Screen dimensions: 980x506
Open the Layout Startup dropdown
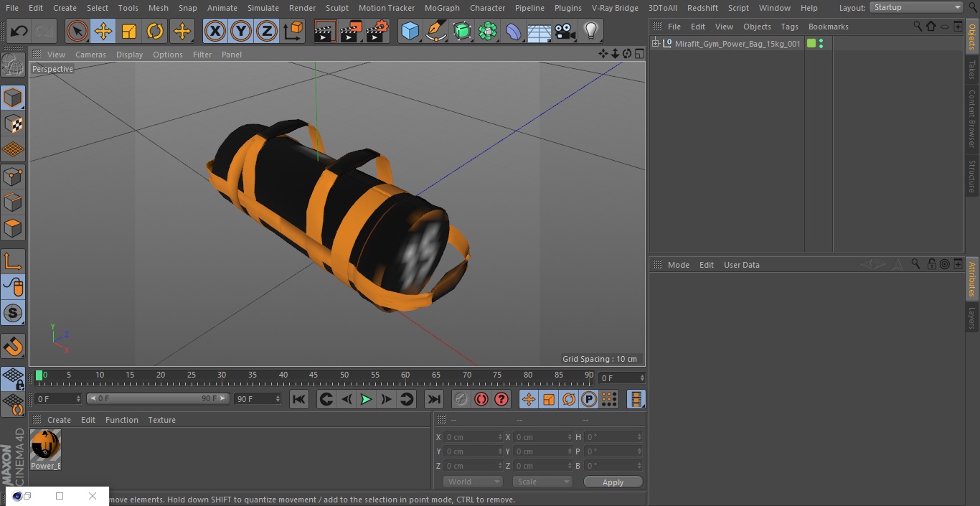tap(916, 7)
